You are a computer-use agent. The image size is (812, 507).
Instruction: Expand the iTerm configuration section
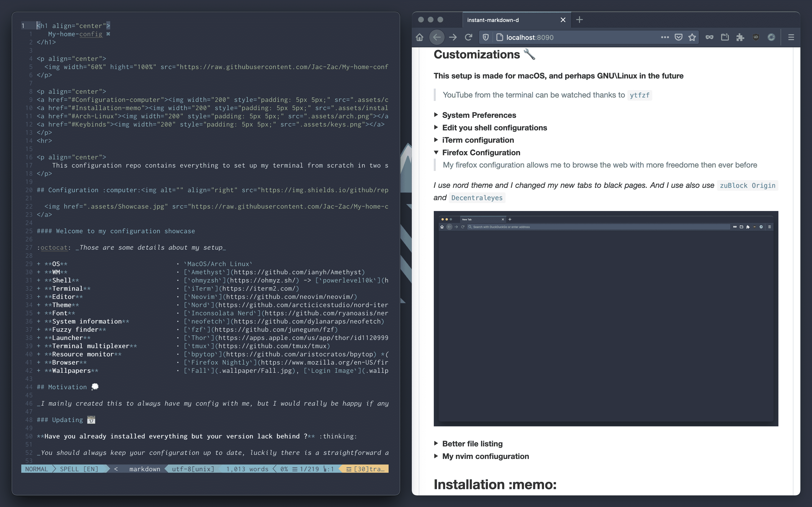(x=478, y=140)
